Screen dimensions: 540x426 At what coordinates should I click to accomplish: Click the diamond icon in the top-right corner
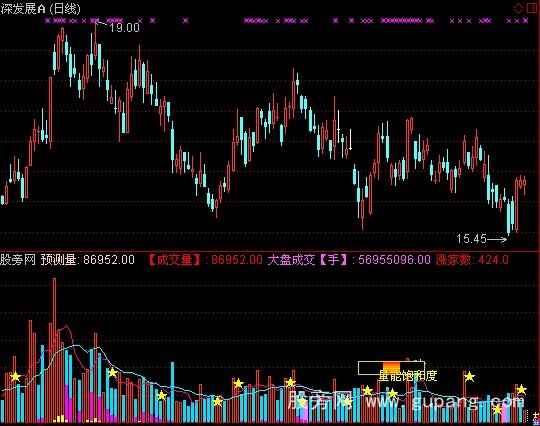pyautogui.click(x=518, y=8)
